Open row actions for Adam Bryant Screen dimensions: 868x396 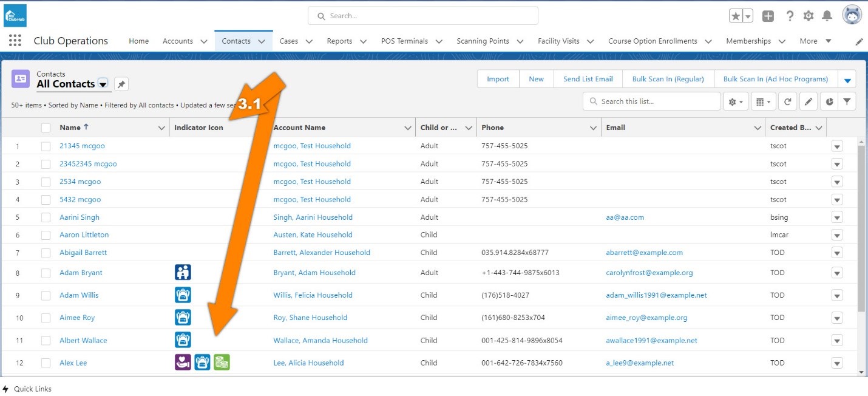(x=837, y=273)
